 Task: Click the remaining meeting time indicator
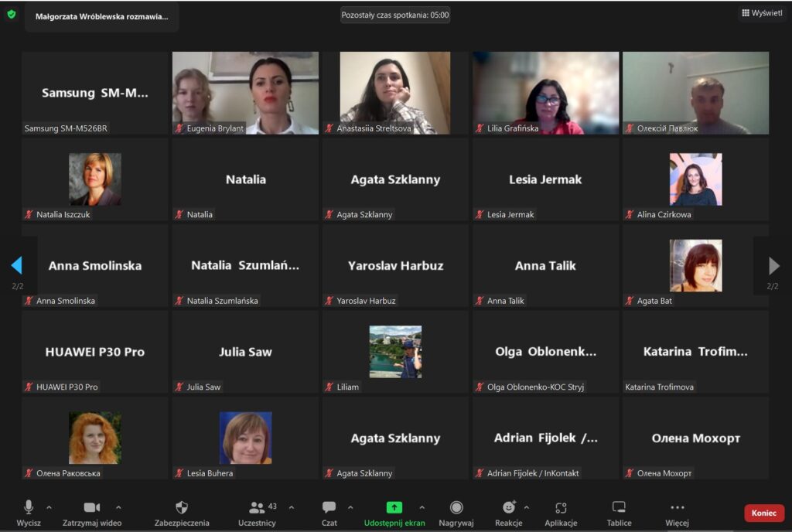pyautogui.click(x=395, y=15)
